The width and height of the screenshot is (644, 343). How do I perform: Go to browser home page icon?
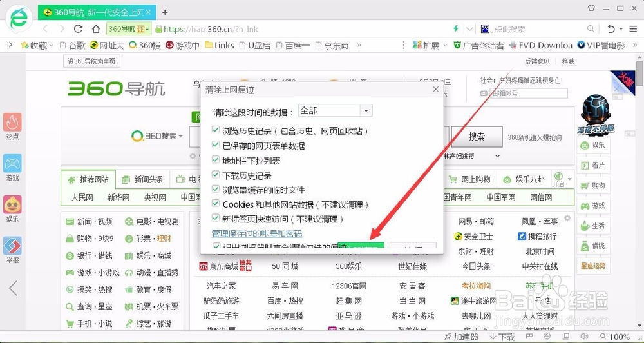click(x=96, y=29)
